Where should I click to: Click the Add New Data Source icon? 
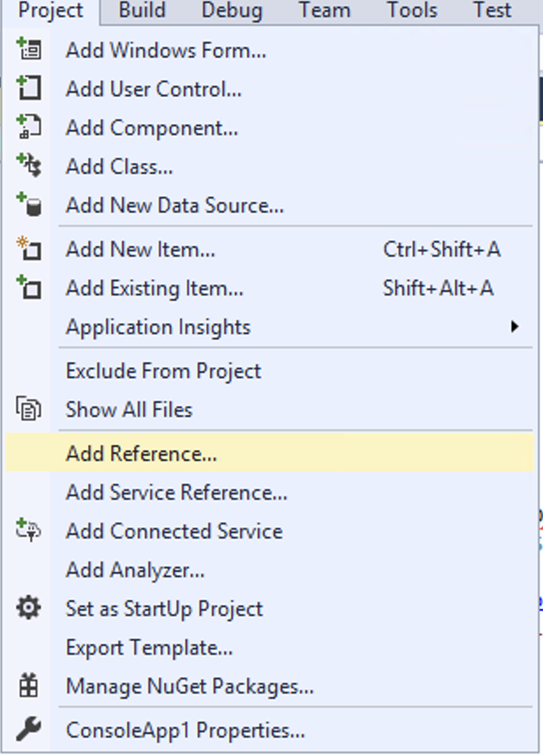coord(28,205)
